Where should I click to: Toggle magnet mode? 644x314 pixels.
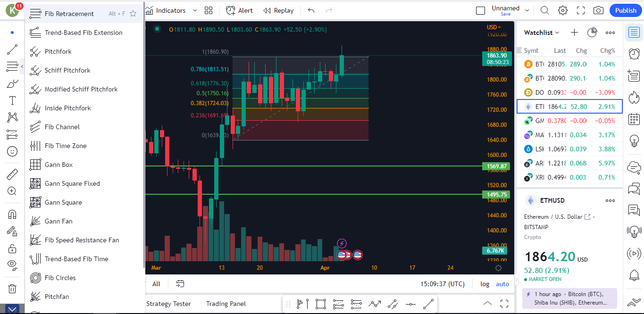point(12,214)
